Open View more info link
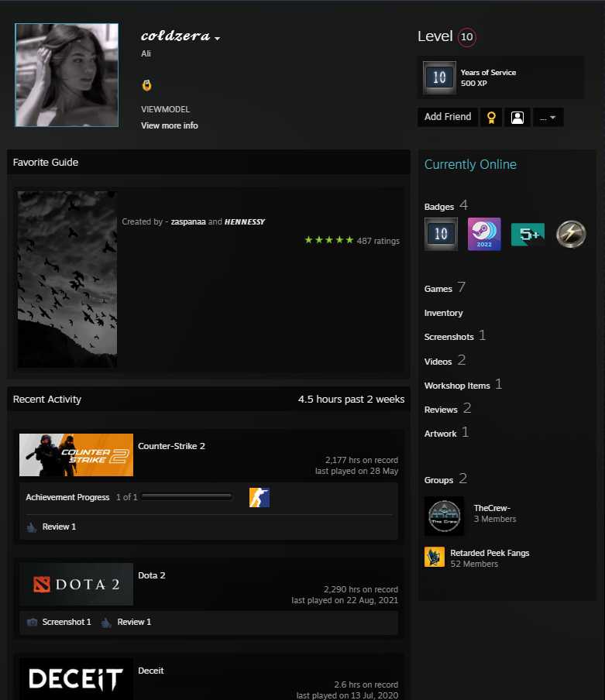 169,125
